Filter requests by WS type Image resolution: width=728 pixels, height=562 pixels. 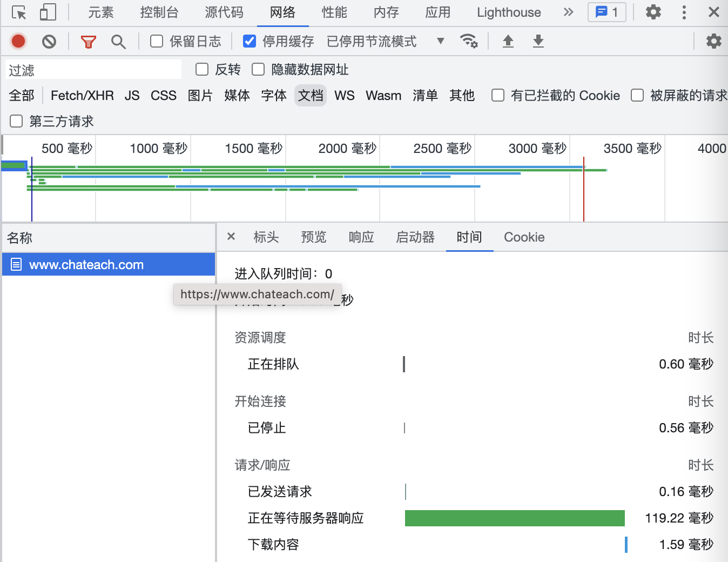[x=345, y=96]
